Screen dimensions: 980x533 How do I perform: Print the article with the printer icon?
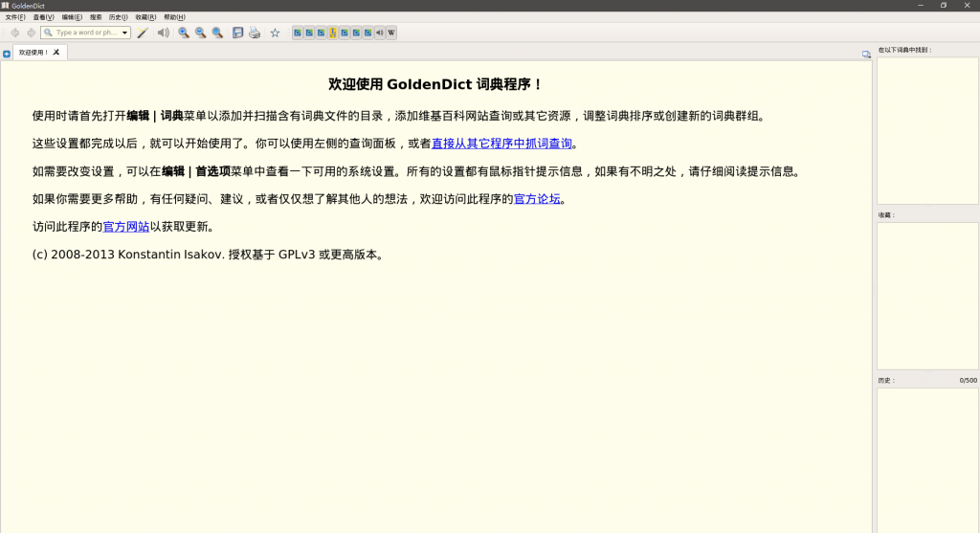[x=255, y=33]
